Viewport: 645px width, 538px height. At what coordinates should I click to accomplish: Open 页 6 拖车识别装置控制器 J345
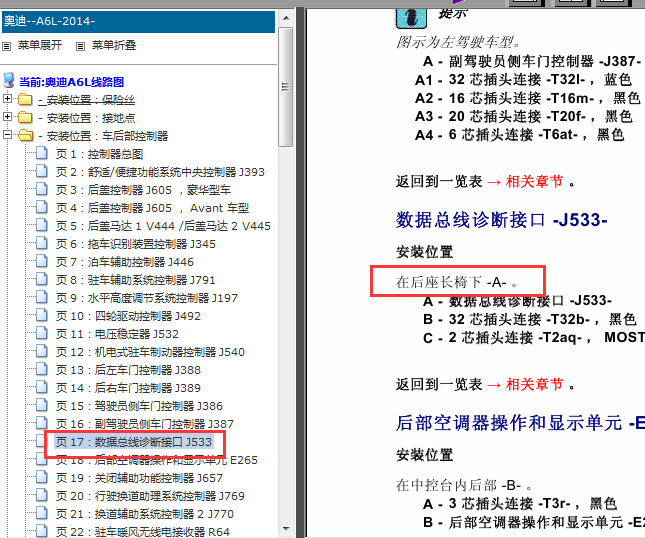[136, 244]
